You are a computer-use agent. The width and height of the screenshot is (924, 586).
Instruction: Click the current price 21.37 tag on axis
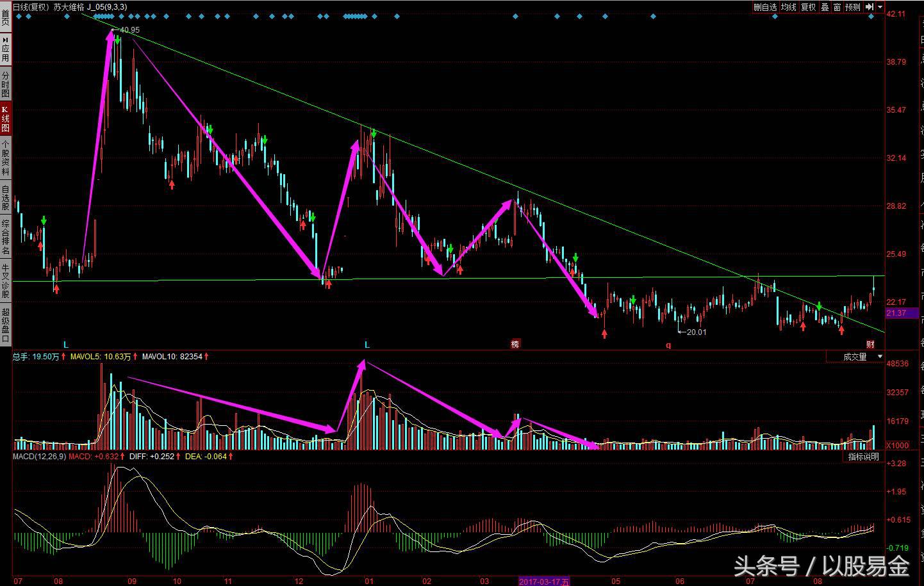tap(896, 313)
